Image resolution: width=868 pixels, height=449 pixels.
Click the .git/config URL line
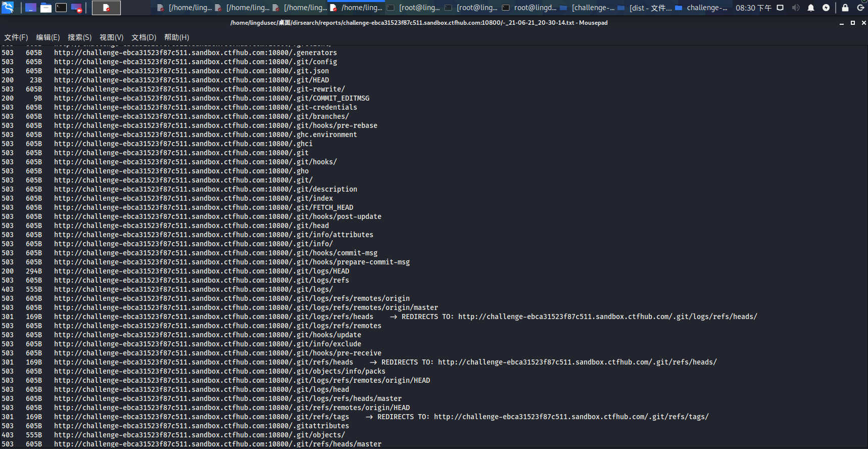point(196,62)
